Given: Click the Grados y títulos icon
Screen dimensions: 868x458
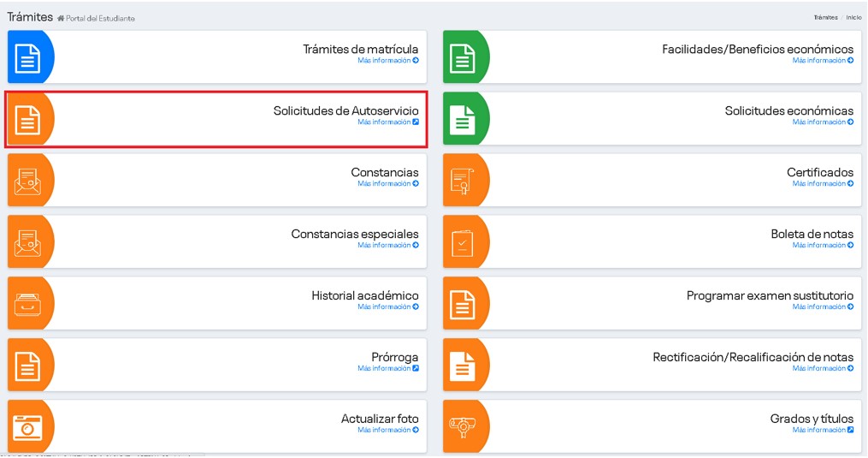Looking at the screenshot, I should pyautogui.click(x=464, y=426).
